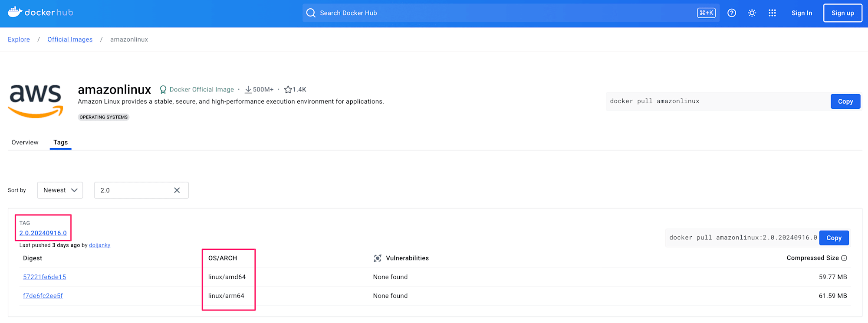Viewport: 868px width, 323px height.
Task: Click the downloads arrow icon by 500M+
Action: (248, 90)
